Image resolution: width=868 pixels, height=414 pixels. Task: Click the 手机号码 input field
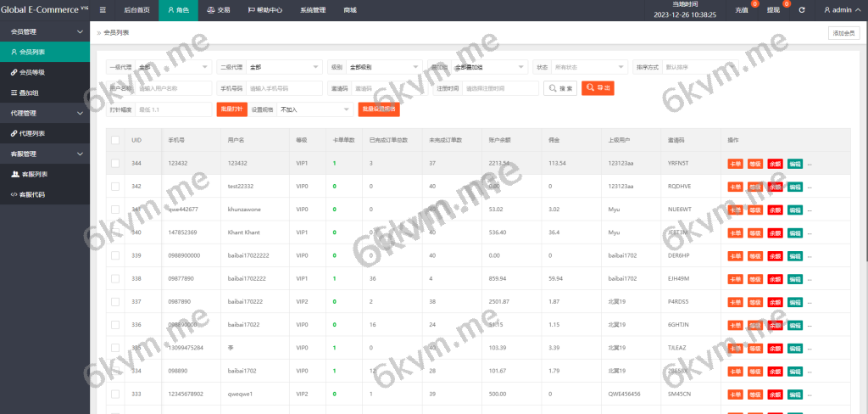[283, 88]
